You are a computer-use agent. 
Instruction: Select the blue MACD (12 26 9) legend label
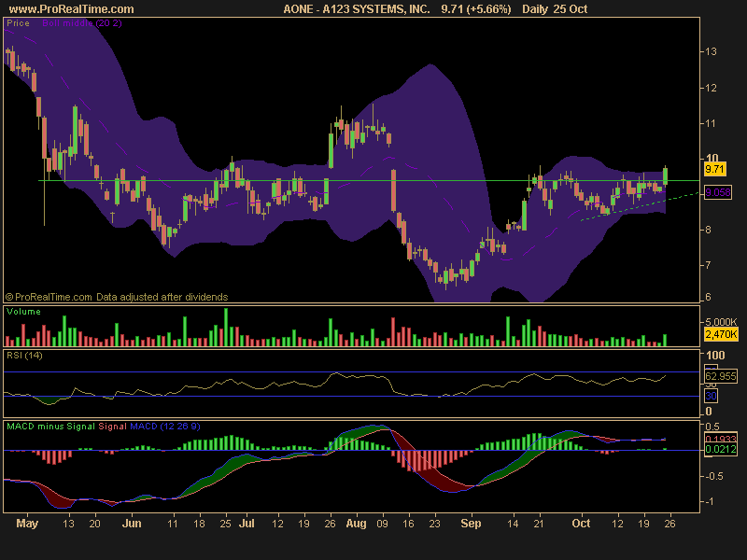(165, 427)
